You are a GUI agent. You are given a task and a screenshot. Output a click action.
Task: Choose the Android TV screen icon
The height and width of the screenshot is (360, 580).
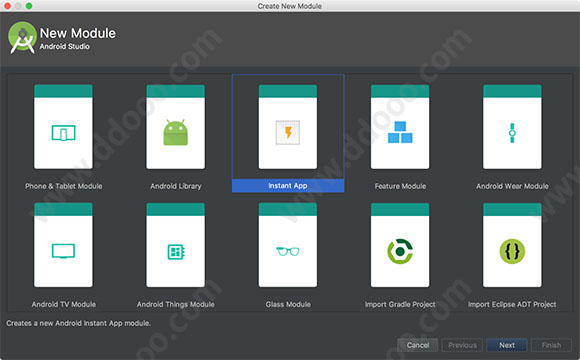point(63,251)
